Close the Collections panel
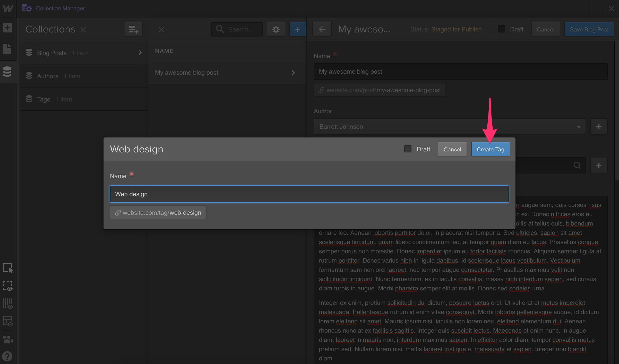 (x=83, y=30)
